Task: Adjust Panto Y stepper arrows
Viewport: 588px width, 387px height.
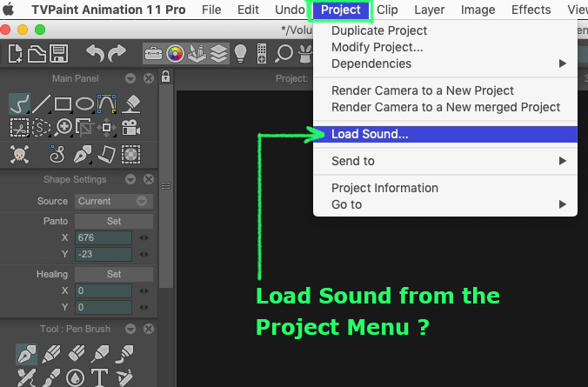Action: (x=144, y=254)
